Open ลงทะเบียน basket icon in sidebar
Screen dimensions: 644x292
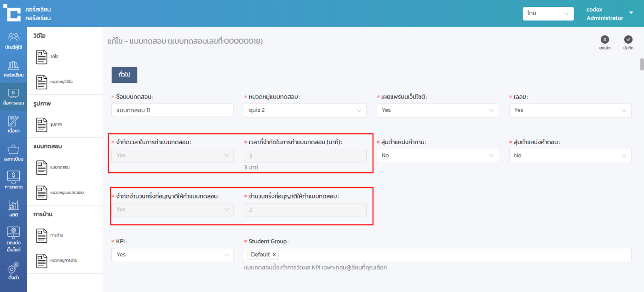point(13,152)
